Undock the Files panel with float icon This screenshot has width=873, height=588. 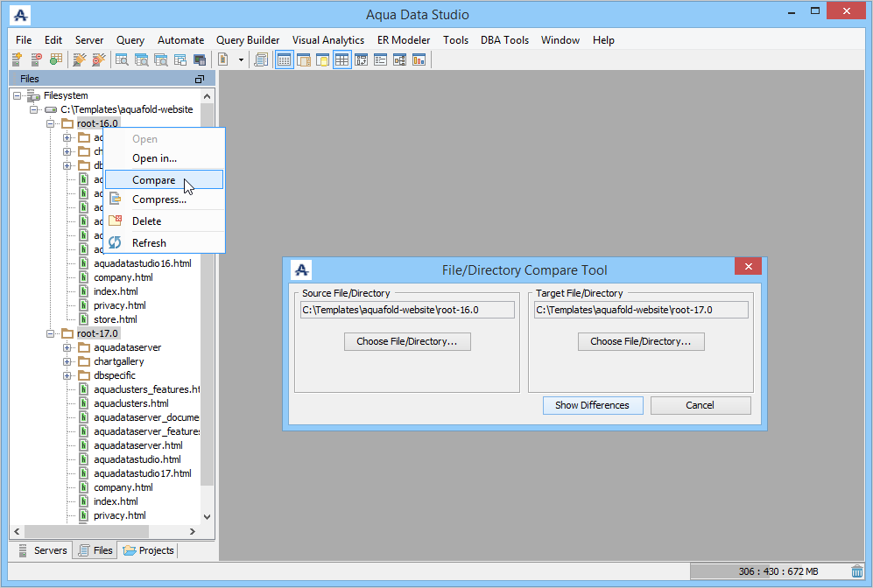tap(200, 79)
